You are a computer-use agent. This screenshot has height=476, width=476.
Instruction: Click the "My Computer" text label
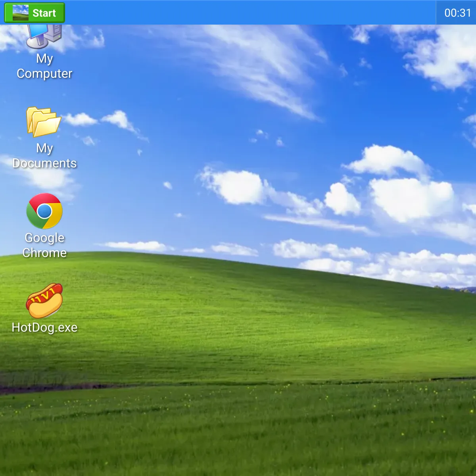point(44,66)
